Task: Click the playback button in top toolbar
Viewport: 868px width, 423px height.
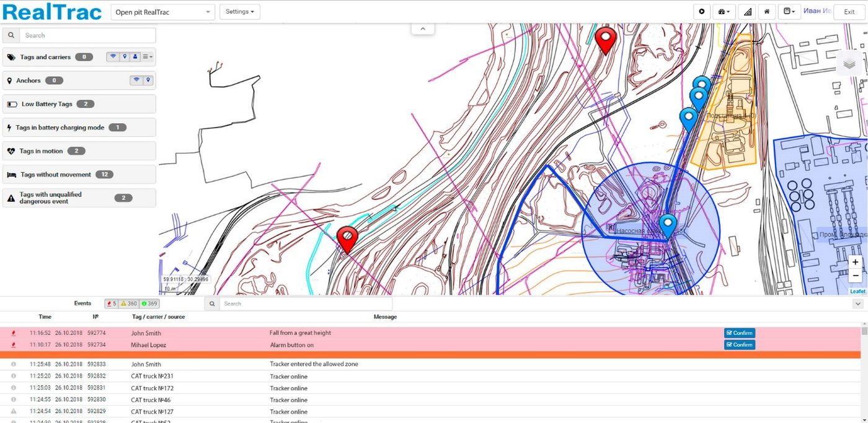Action: click(702, 12)
